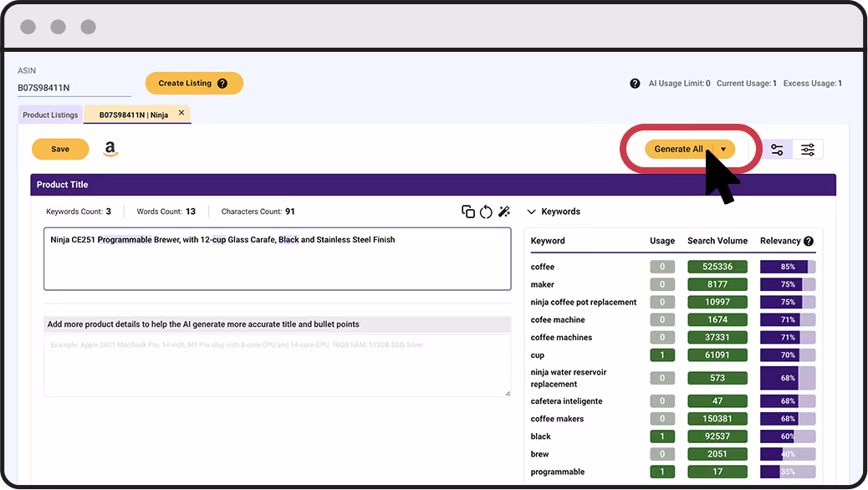Select the advanced settings sliders view icon
The width and height of the screenshot is (868, 490).
tap(809, 150)
